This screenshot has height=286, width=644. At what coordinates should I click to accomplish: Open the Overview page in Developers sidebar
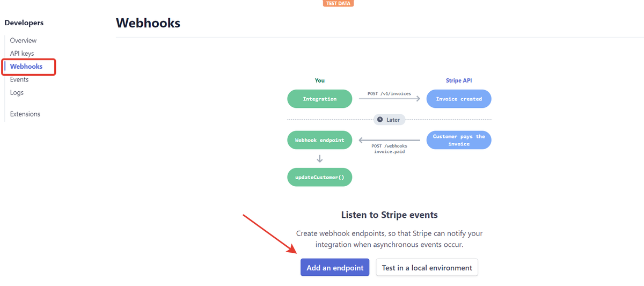[x=23, y=40]
